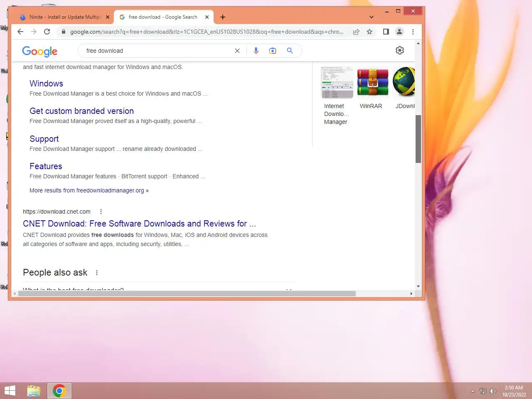Go back to the previous page
This screenshot has width=532, height=399.
20,32
